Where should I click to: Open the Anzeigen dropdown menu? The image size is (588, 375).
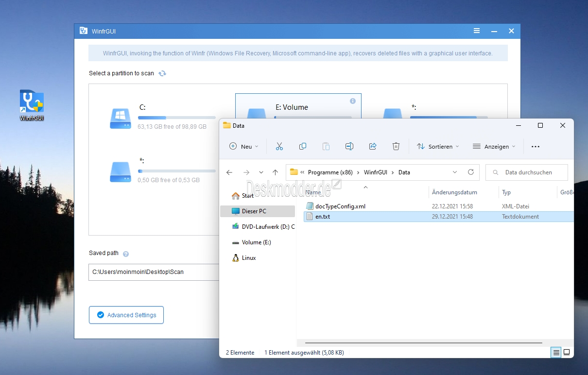(494, 146)
